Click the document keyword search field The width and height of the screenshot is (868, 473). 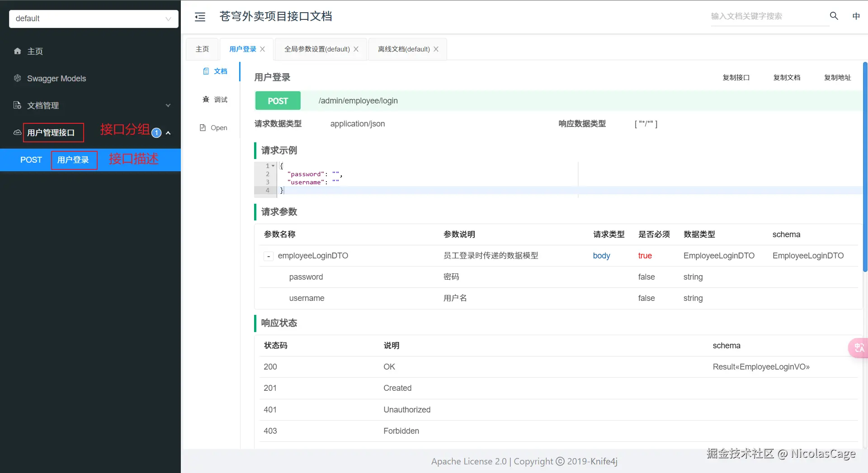769,16
